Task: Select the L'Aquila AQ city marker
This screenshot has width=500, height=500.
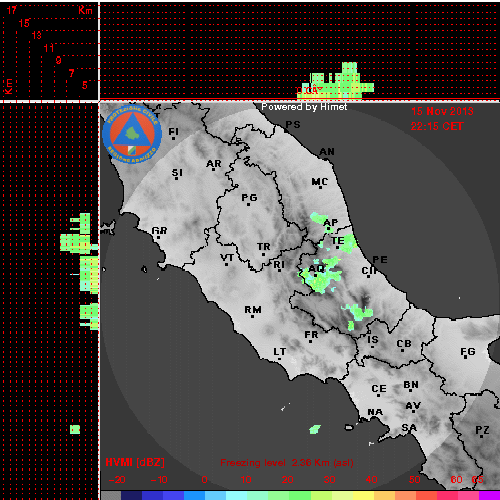Action: pos(316,270)
